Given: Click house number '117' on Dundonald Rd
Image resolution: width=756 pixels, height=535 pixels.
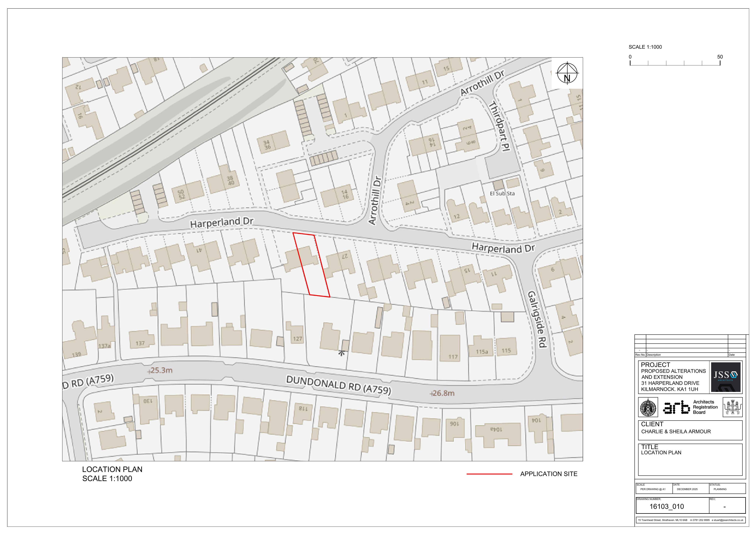Looking at the screenshot, I should coord(453,357).
